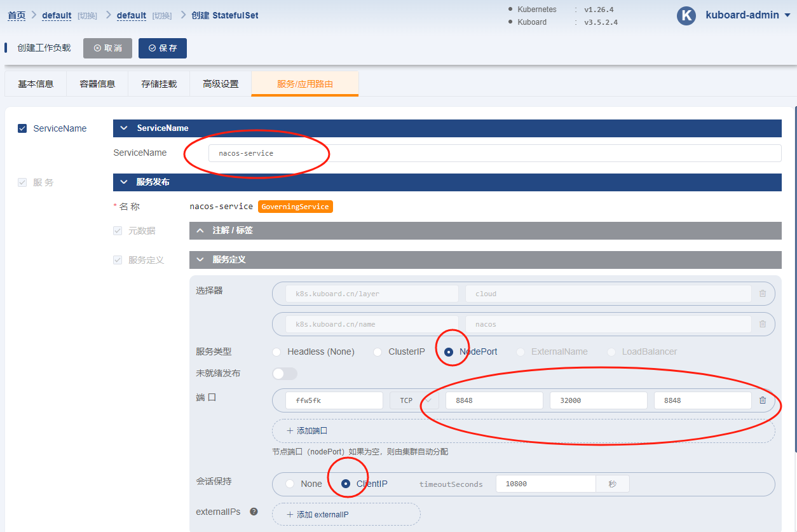
Task: Select ClusterIP service type
Action: coord(378,352)
